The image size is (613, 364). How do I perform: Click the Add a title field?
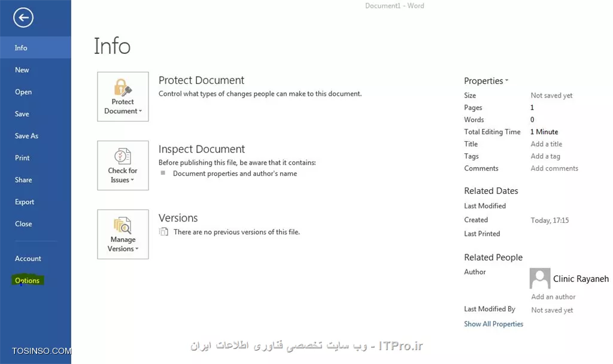point(546,144)
